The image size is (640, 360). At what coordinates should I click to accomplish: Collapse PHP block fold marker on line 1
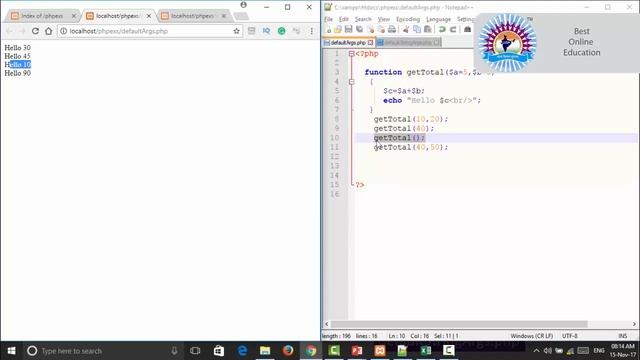(351, 54)
